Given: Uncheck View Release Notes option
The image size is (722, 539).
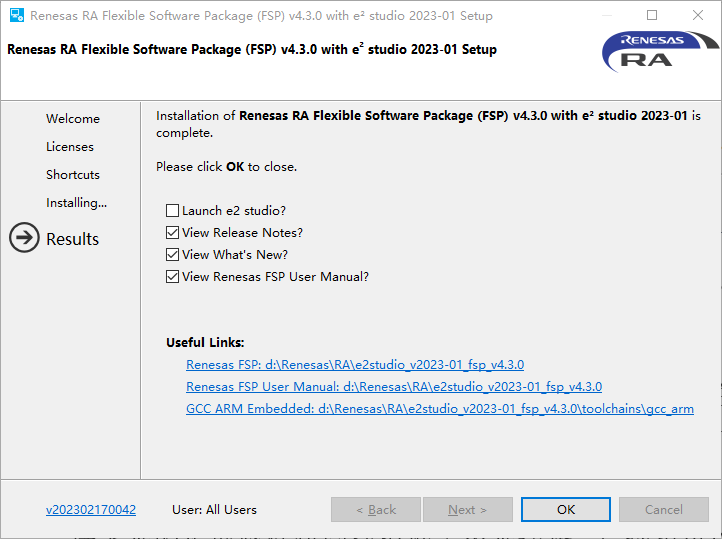Looking at the screenshot, I should (x=172, y=233).
